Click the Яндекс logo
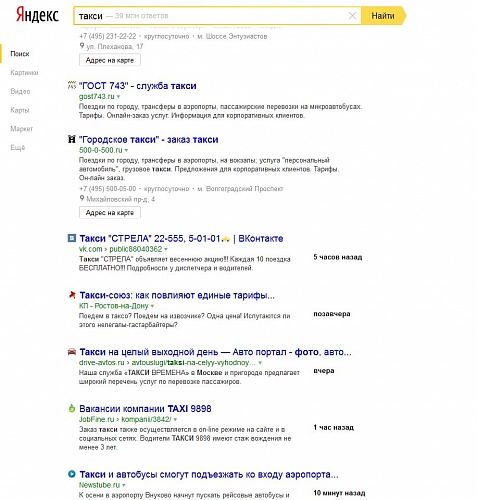477x500 pixels. (x=37, y=15)
